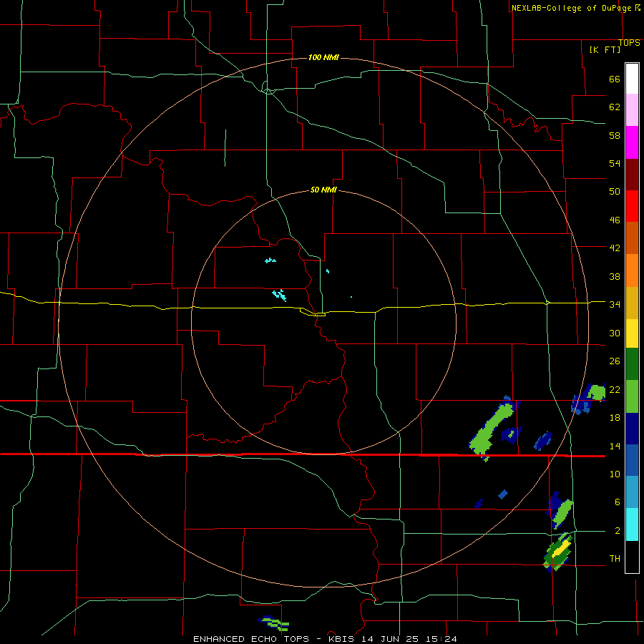
Task: Click the [K FT] units label
Action: [x=605, y=49]
